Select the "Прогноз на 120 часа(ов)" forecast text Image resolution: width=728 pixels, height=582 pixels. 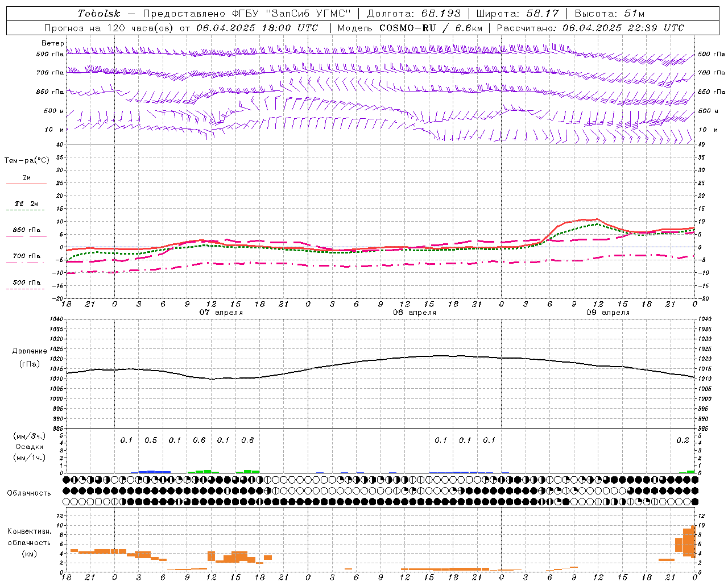pyautogui.click(x=110, y=28)
